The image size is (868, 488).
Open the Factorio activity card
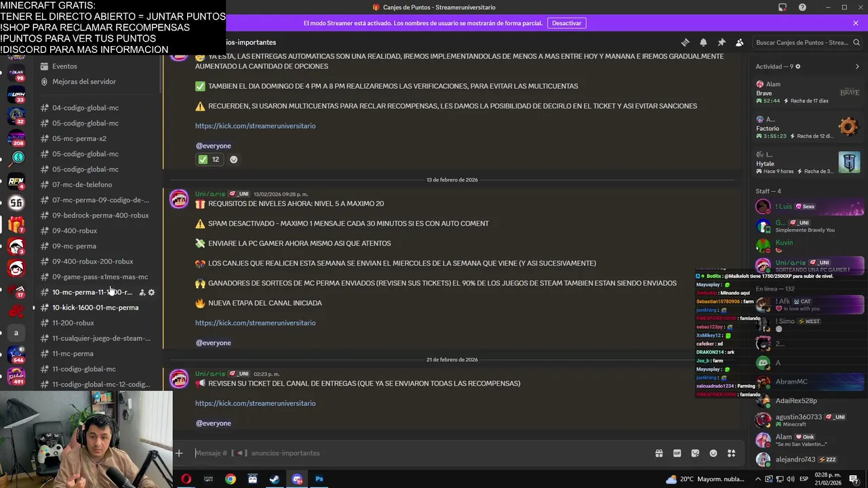(808, 127)
